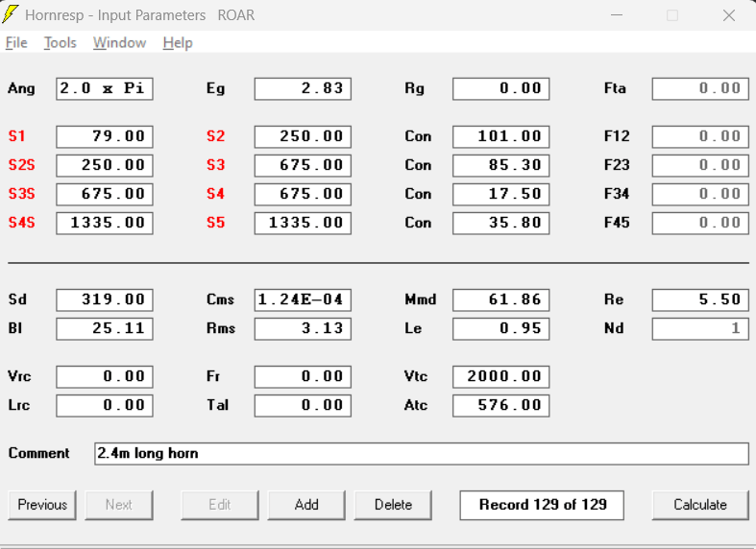Click the Vrc input field
This screenshot has height=549, width=756.
click(105, 376)
